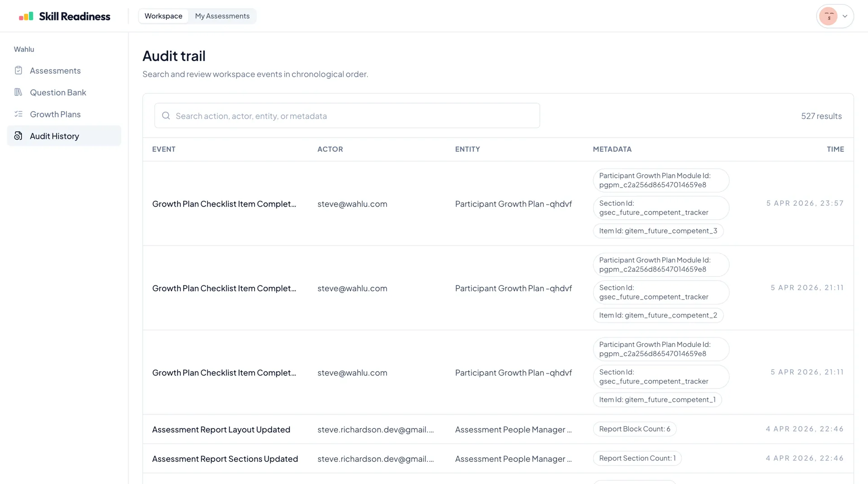Select the Report Block Count: 6 chip
The image size is (868, 484).
click(634, 429)
